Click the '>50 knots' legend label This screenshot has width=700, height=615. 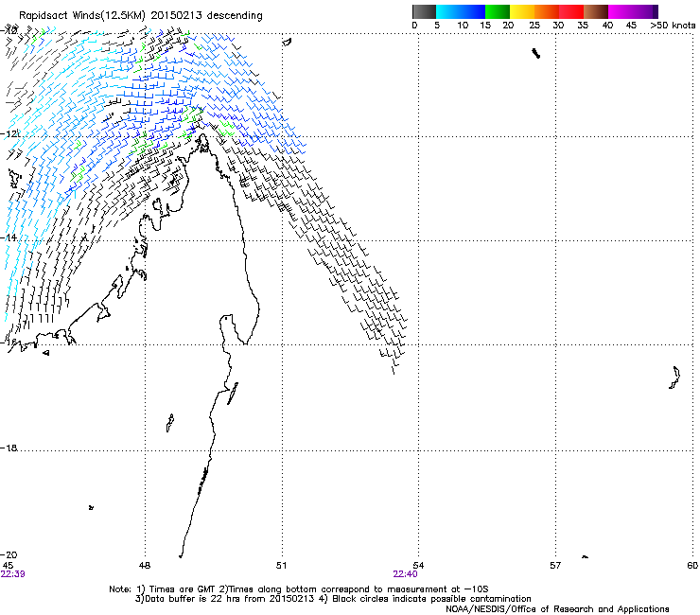673,26
